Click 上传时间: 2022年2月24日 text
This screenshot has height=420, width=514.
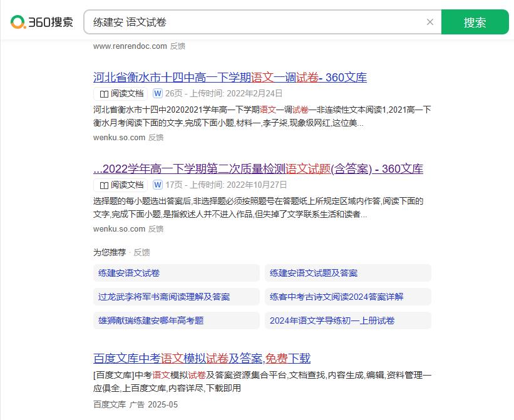click(236, 93)
